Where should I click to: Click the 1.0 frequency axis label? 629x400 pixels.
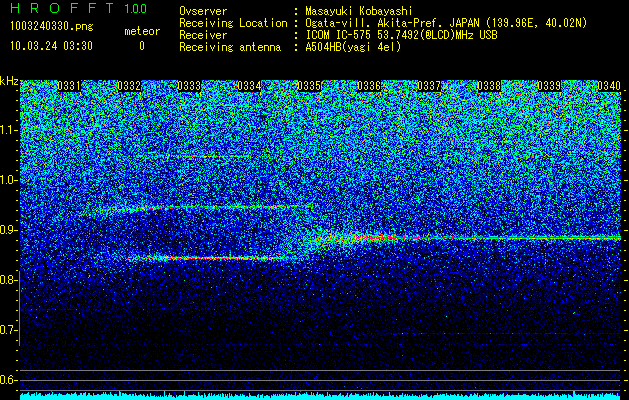point(8,180)
